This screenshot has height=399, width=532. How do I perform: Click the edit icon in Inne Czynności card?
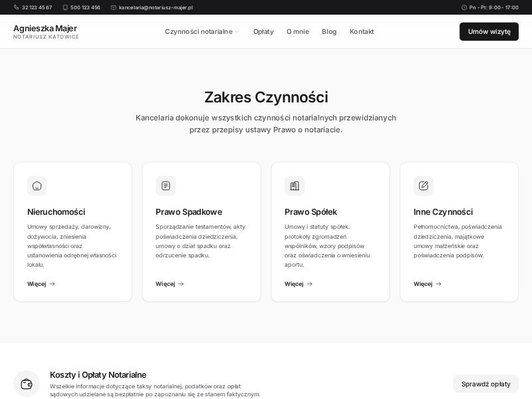click(x=423, y=186)
